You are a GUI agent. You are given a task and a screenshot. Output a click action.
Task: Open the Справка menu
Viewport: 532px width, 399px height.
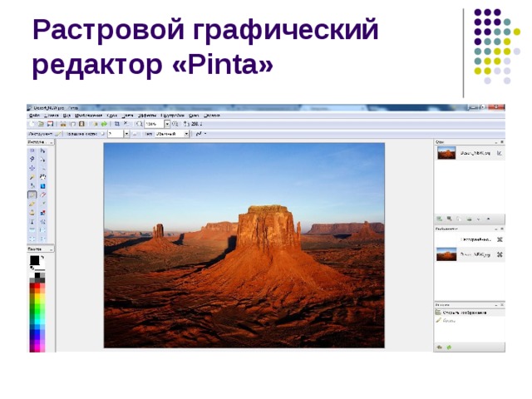212,116
